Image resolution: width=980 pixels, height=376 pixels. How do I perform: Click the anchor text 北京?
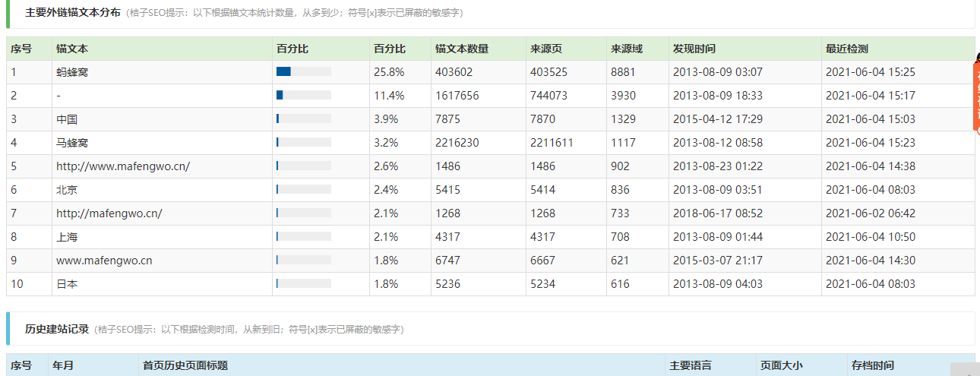[67, 190]
